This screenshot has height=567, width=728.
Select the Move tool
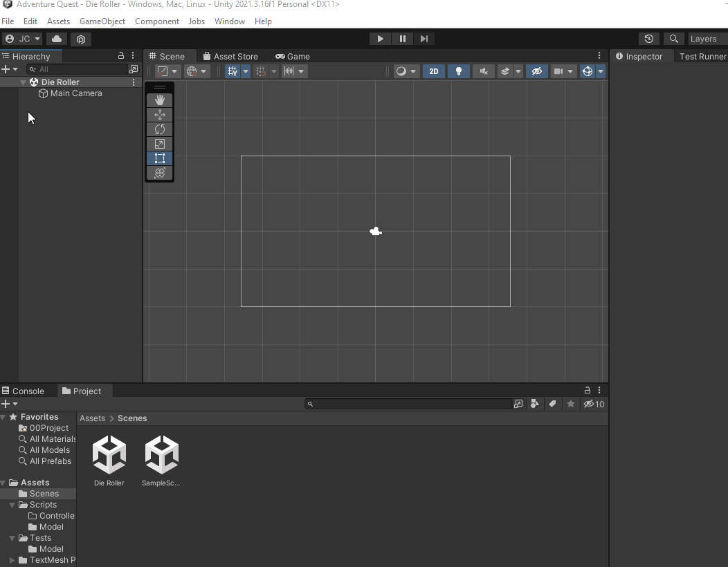[159, 115]
